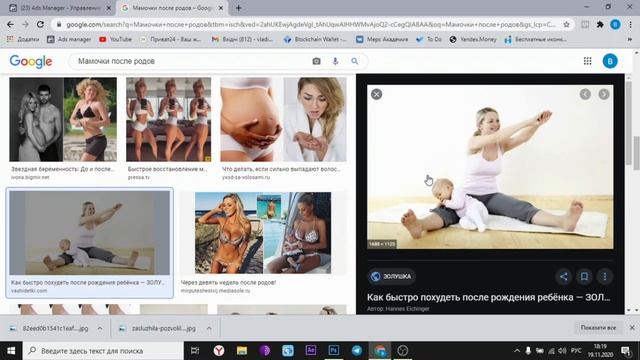This screenshot has height=360, width=640.
Task: Open the Ads manager bookmark
Action: 69,40
